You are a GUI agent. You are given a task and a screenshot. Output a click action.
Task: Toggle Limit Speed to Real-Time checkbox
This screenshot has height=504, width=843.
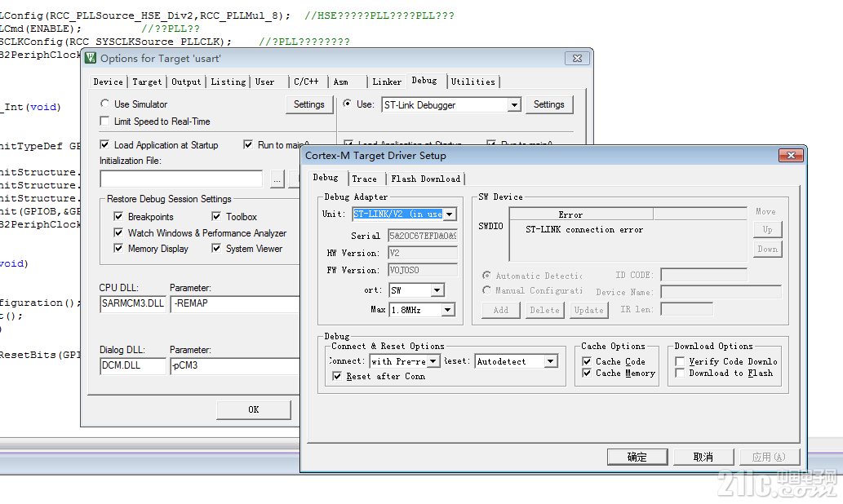pyautogui.click(x=104, y=122)
